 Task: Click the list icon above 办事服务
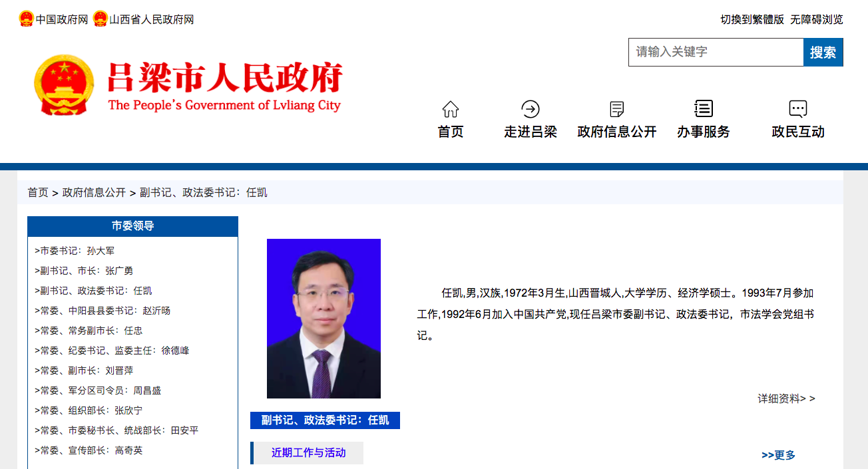[704, 108]
